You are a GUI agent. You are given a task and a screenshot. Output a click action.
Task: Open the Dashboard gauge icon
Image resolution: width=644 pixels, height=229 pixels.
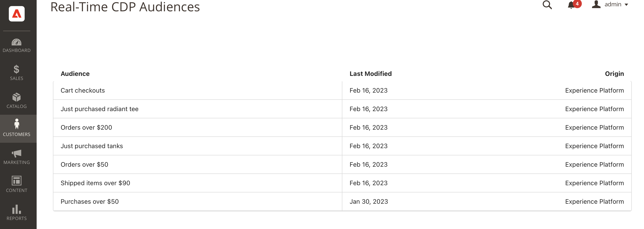(17, 42)
